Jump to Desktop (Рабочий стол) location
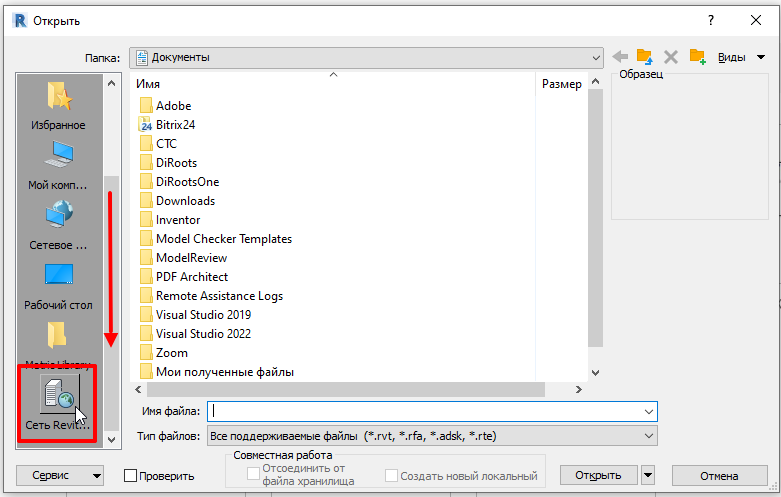 coord(58,282)
